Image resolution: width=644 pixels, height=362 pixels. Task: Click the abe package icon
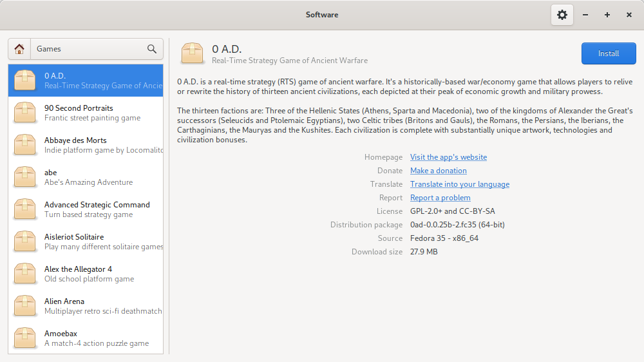coord(24,176)
